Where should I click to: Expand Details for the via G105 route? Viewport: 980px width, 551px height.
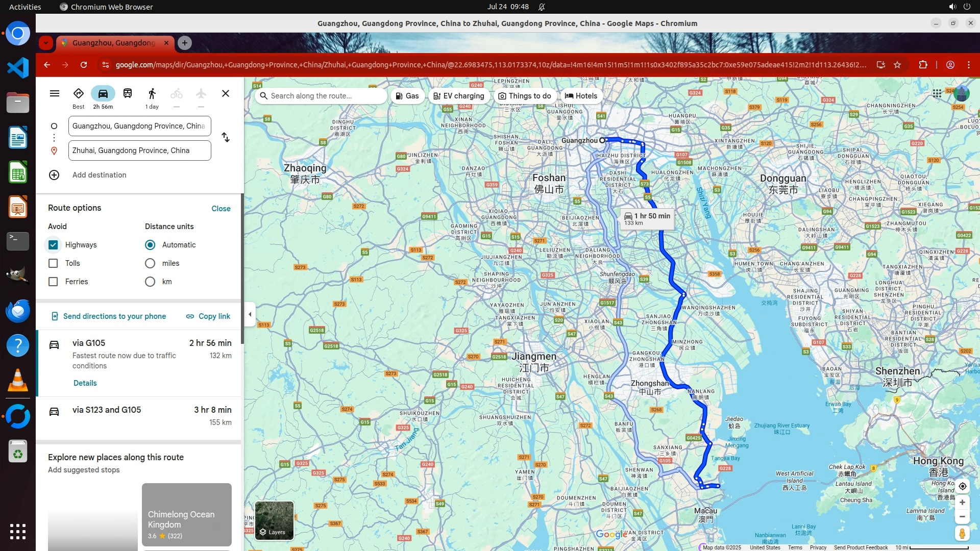(x=85, y=383)
